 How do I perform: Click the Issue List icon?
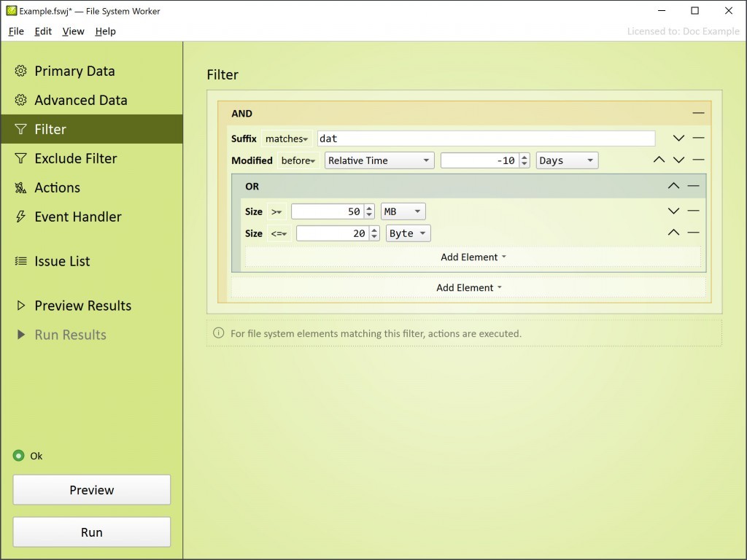point(20,261)
